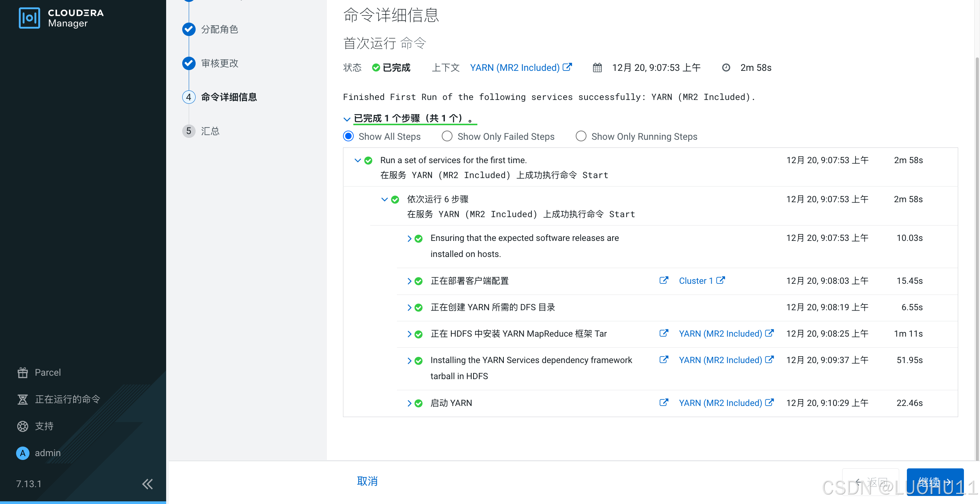Select Show All Steps radio button

click(x=348, y=136)
